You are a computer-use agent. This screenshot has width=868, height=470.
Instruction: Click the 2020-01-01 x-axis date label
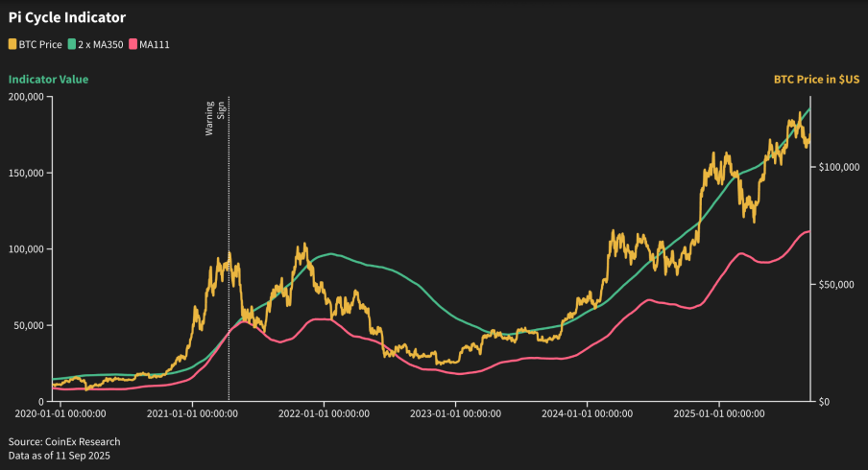coord(60,413)
